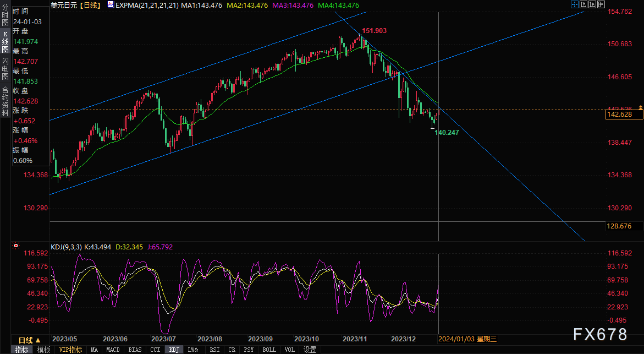Click the orange price alert marker icon
The height and width of the screenshot is (354, 644).
click(640, 107)
